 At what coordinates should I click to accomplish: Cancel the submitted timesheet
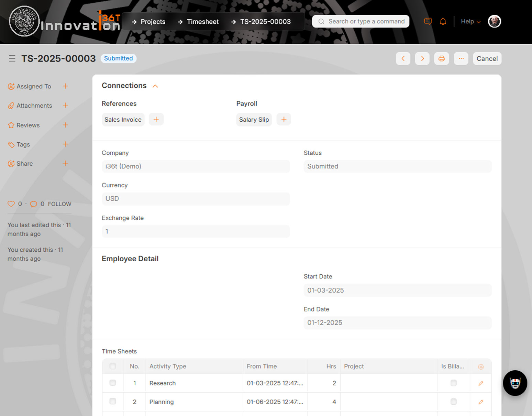[487, 58]
